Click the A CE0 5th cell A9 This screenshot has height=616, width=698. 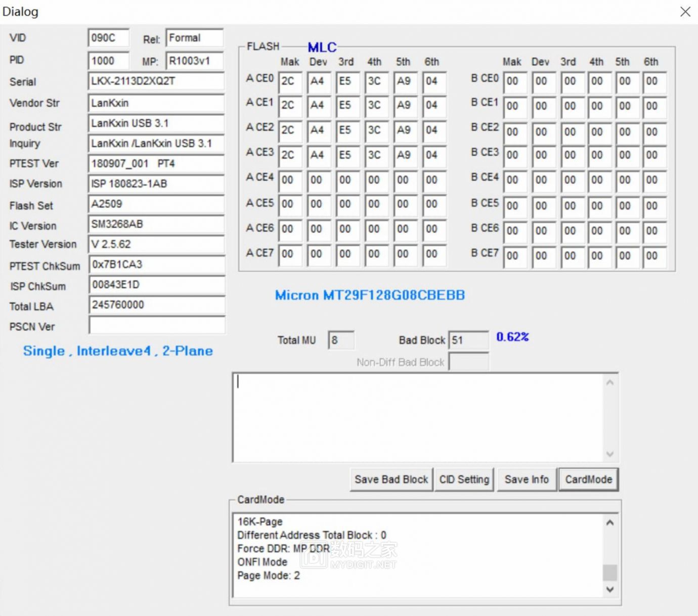click(406, 82)
